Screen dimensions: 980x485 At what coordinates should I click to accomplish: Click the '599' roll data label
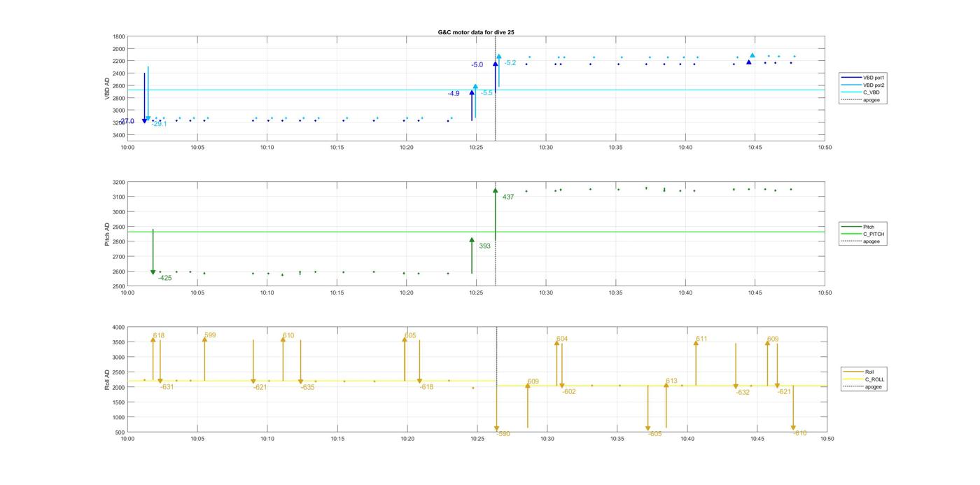pyautogui.click(x=210, y=335)
